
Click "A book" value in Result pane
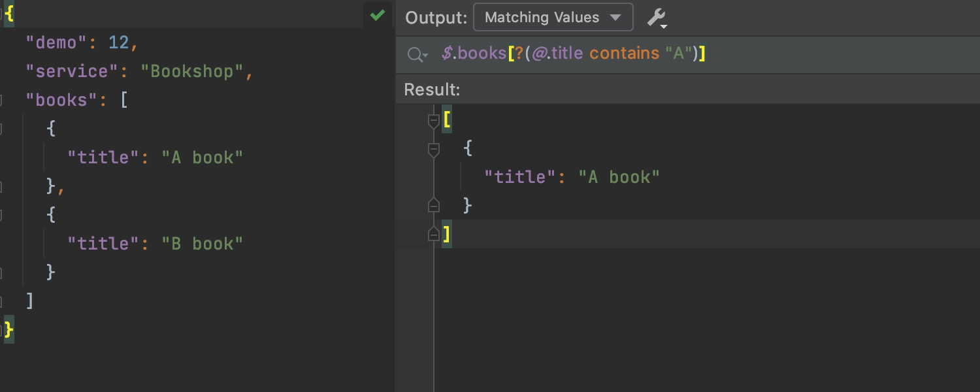pyautogui.click(x=619, y=177)
